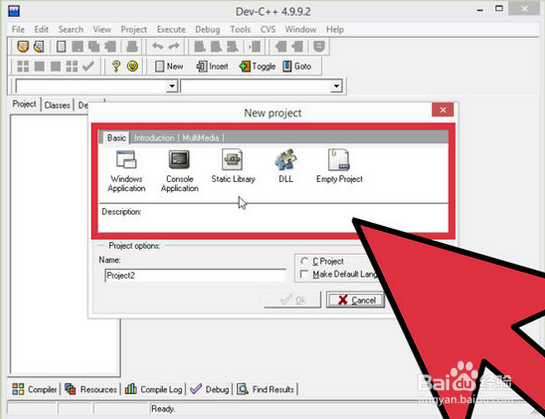Toggle the Make Default Language checkbox
Image resolution: width=545 pixels, height=419 pixels.
tap(304, 274)
